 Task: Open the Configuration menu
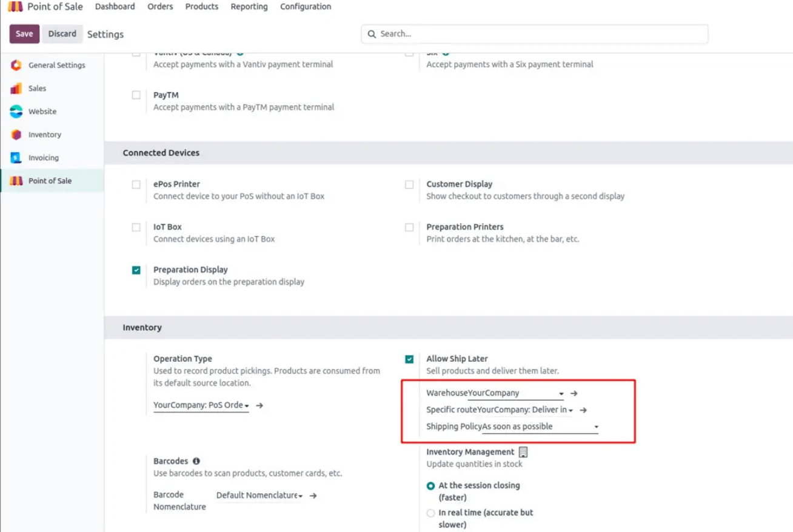pos(306,7)
